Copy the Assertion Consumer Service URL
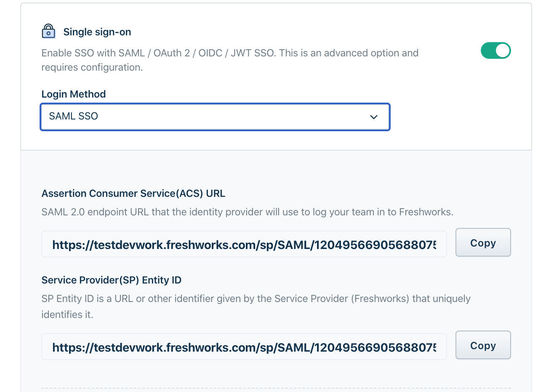This screenshot has width=554, height=392. (x=483, y=243)
